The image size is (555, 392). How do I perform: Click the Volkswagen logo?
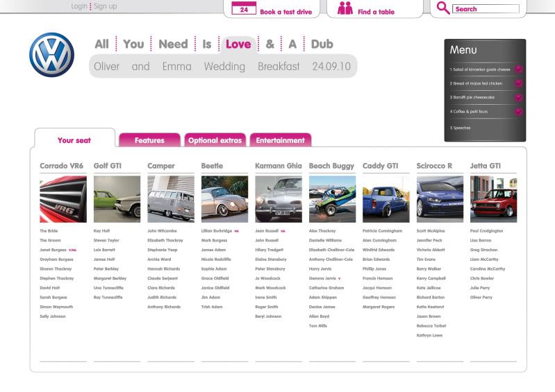pos(51,55)
